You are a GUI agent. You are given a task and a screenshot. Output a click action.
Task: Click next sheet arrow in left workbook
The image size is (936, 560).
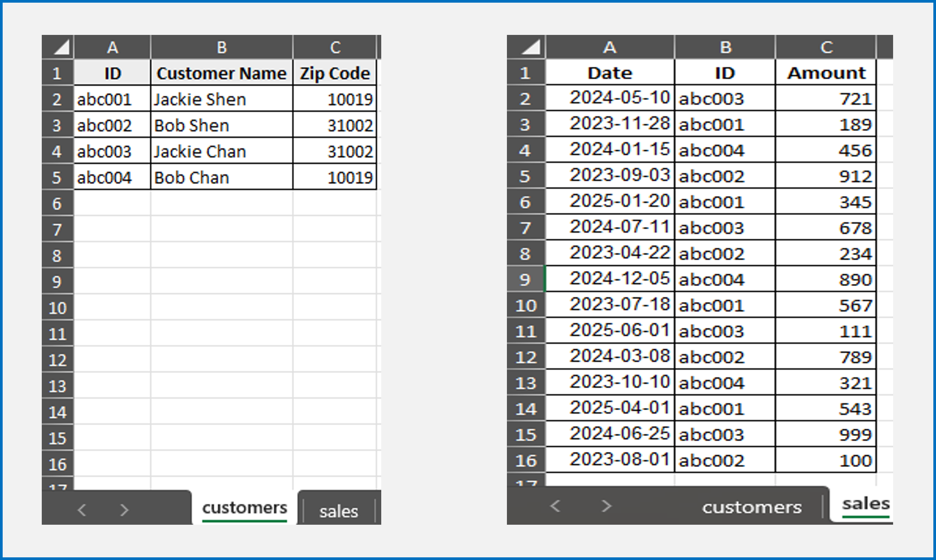pos(124,510)
